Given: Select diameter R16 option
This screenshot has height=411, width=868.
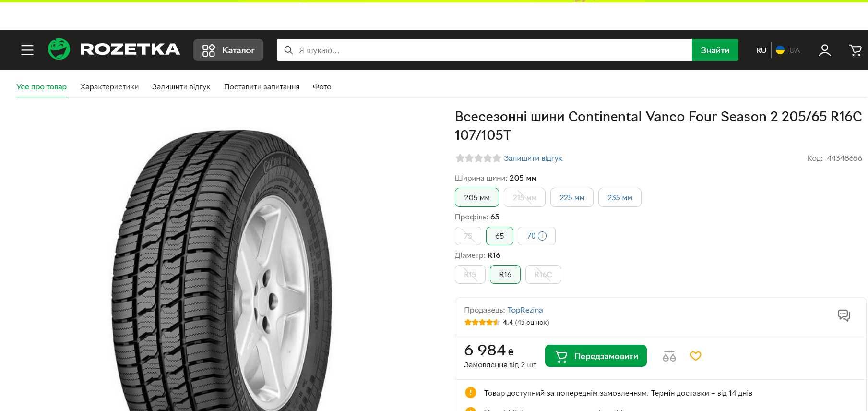Looking at the screenshot, I should [x=505, y=274].
